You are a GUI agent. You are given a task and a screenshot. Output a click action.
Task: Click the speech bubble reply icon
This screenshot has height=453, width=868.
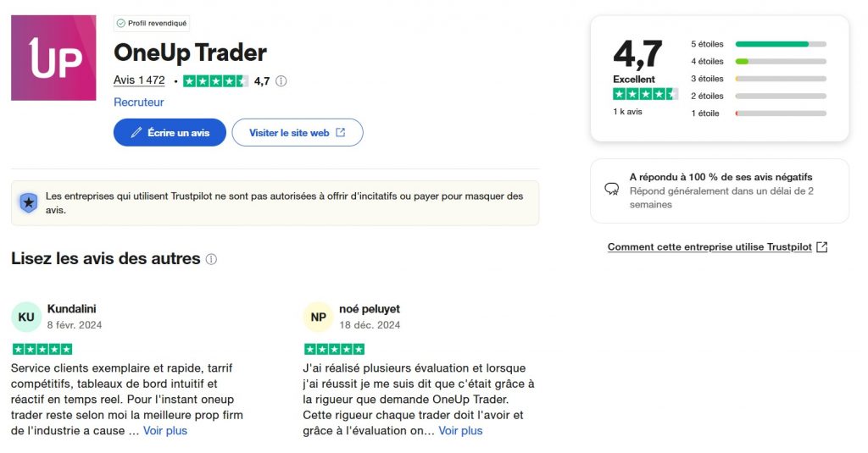611,190
